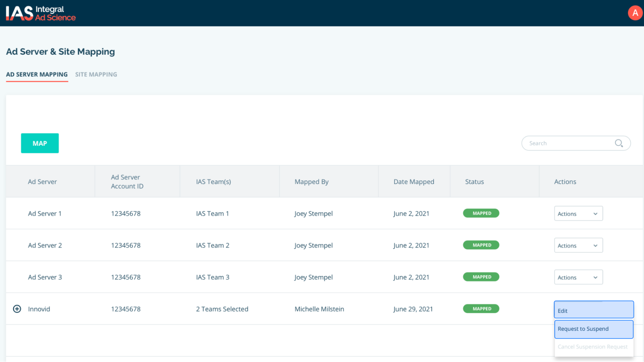Choose Edit from the actions menu
Viewport: 644px width, 362px height.
[x=593, y=310]
